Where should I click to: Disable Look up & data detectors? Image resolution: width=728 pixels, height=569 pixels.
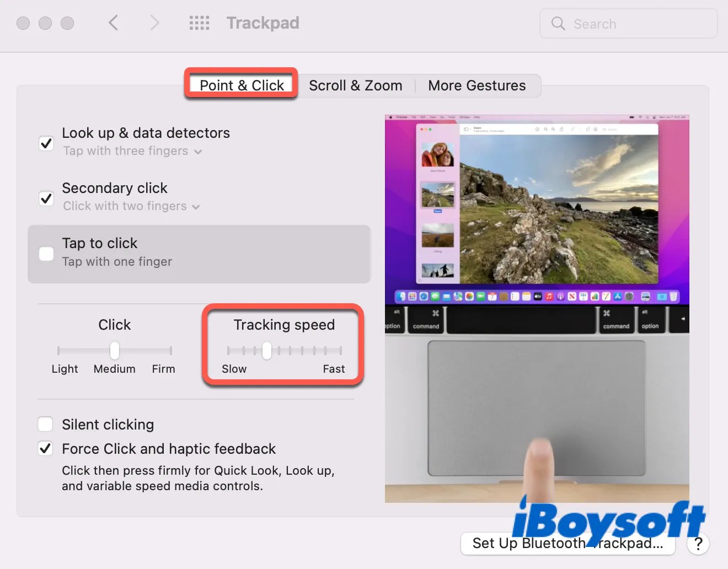[46, 143]
